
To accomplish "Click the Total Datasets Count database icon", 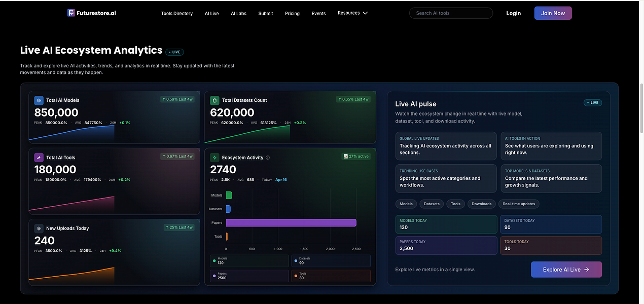I will tap(214, 100).
